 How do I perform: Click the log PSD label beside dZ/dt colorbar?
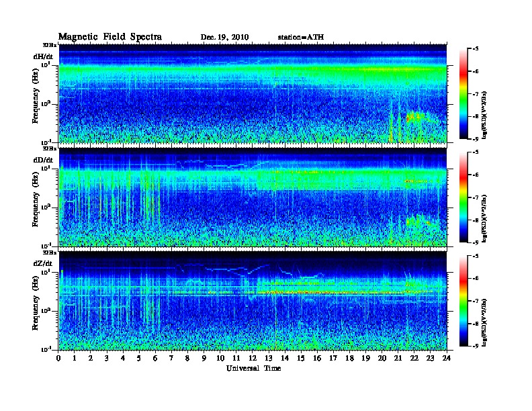(485, 322)
